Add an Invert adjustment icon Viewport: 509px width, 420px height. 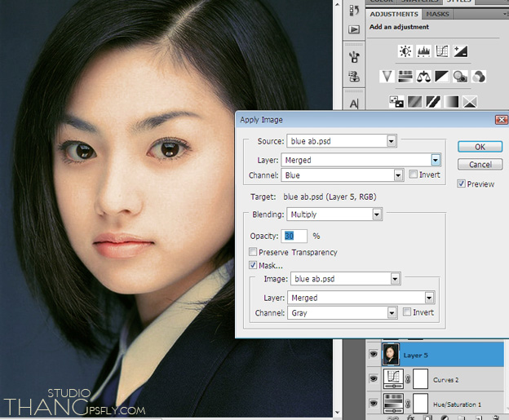(x=396, y=102)
